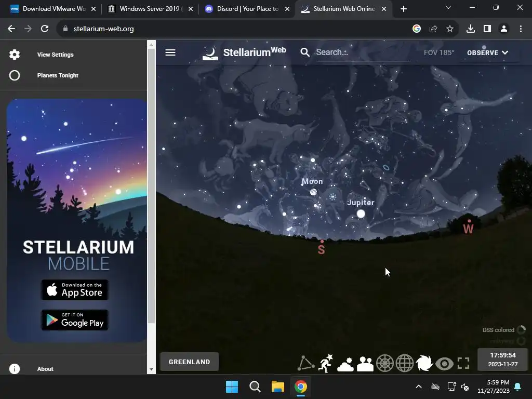Enter fullscreen mode

pos(463,363)
